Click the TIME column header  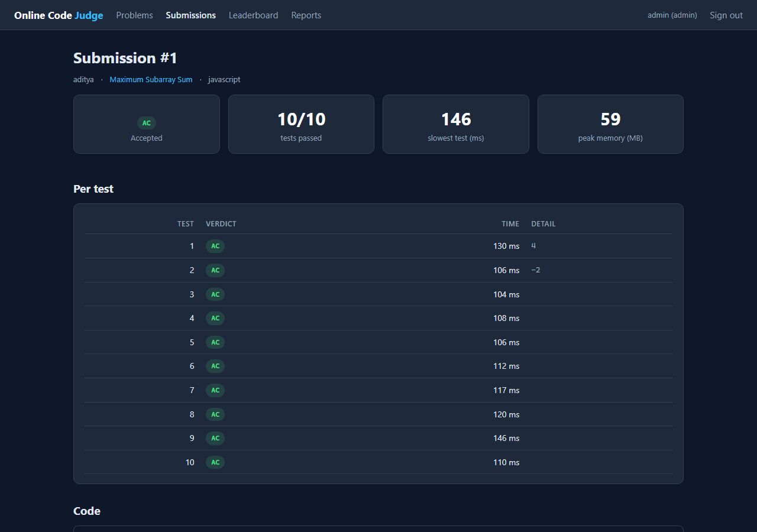[x=510, y=224]
